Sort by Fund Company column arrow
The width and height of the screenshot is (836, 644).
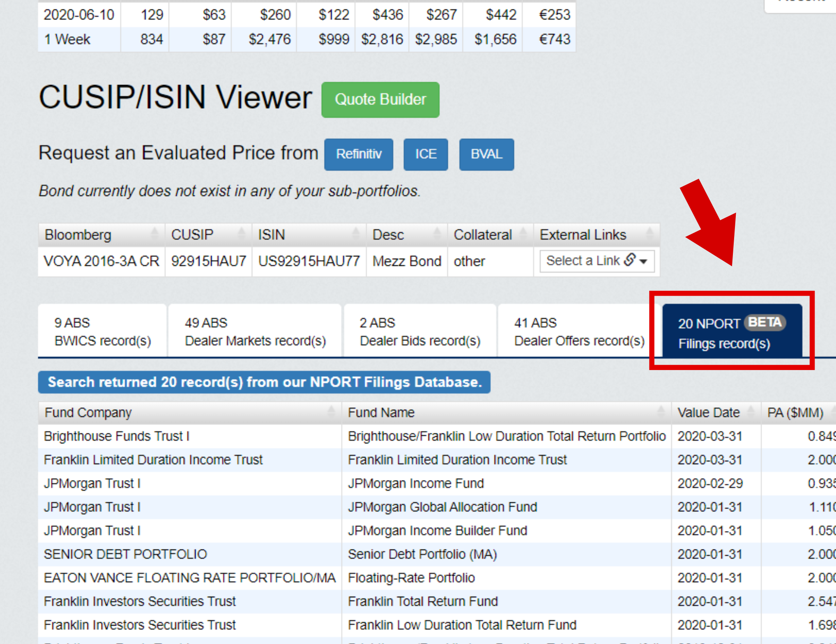click(x=331, y=412)
